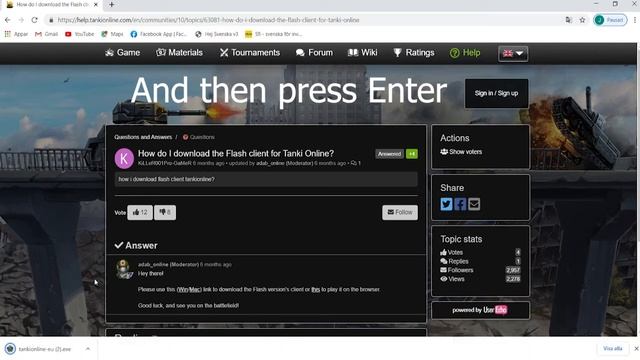The height and width of the screenshot is (360, 640).
Task: Open the Hej Svenska v3 bookmark
Action: coord(217,34)
